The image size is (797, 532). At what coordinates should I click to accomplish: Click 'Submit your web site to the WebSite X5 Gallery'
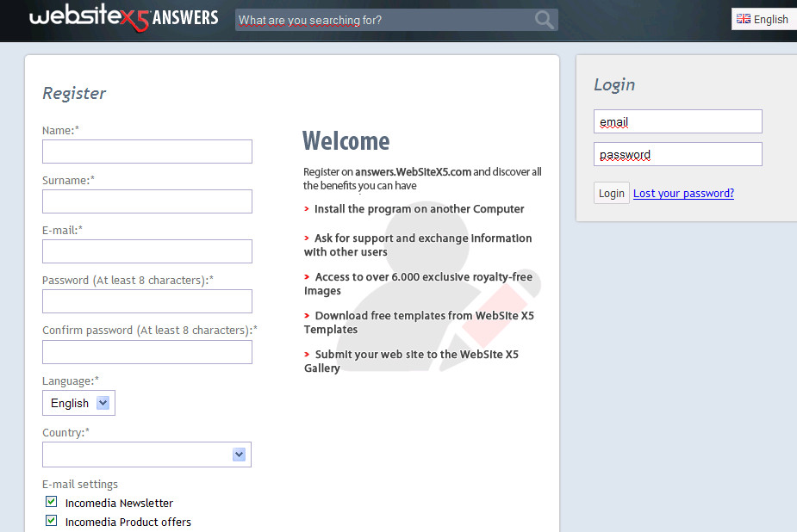pos(411,361)
